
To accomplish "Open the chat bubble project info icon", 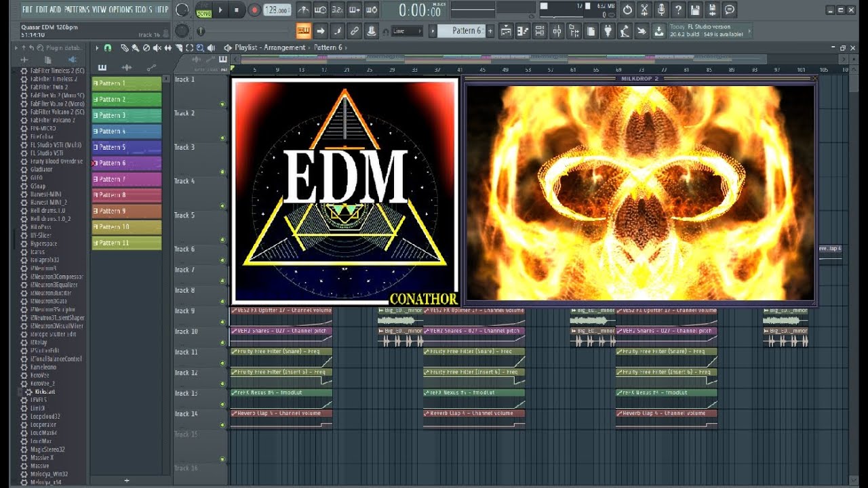I will pos(729,10).
